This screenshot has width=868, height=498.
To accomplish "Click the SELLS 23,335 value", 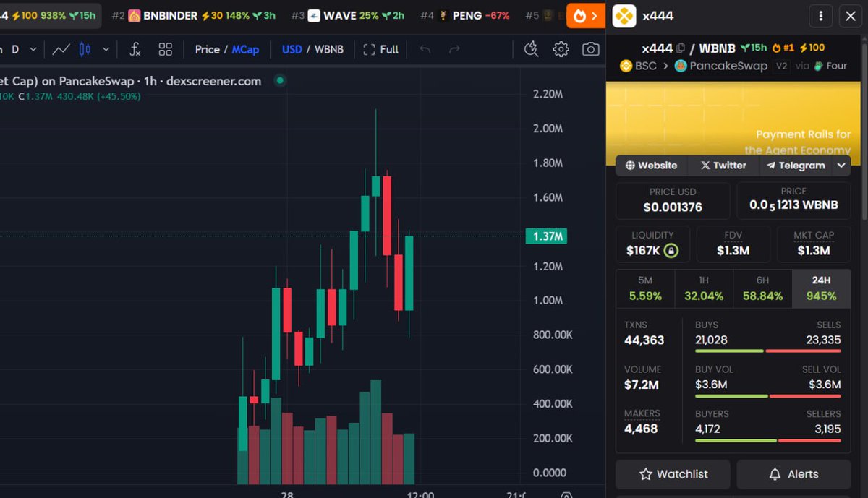I will [x=823, y=340].
